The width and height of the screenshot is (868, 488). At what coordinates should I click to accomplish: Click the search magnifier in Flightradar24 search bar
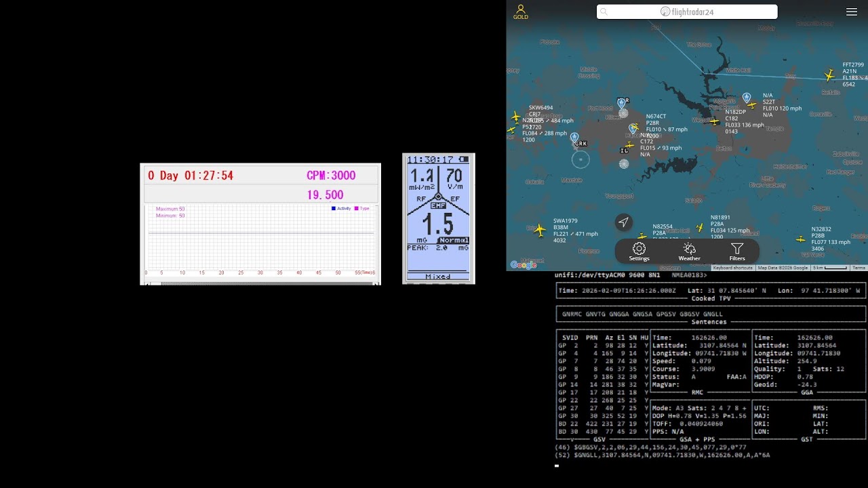[604, 12]
